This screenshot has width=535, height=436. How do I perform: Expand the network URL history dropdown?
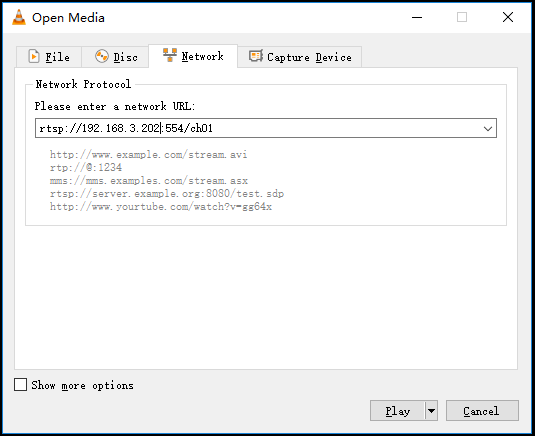click(x=488, y=129)
